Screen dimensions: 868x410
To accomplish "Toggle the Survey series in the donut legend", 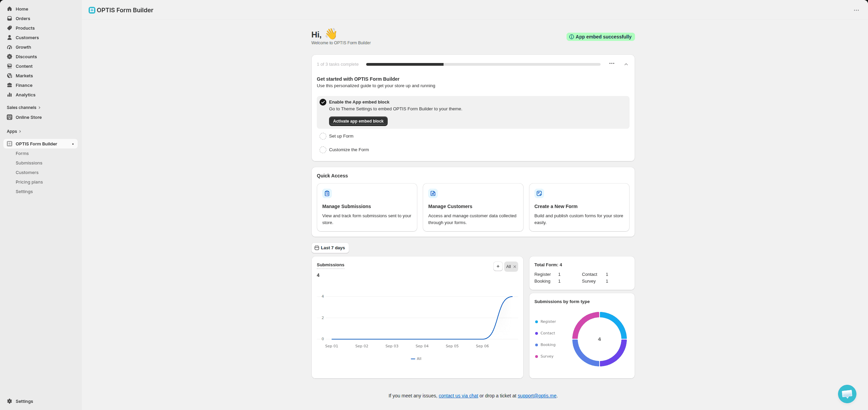I will (544, 356).
